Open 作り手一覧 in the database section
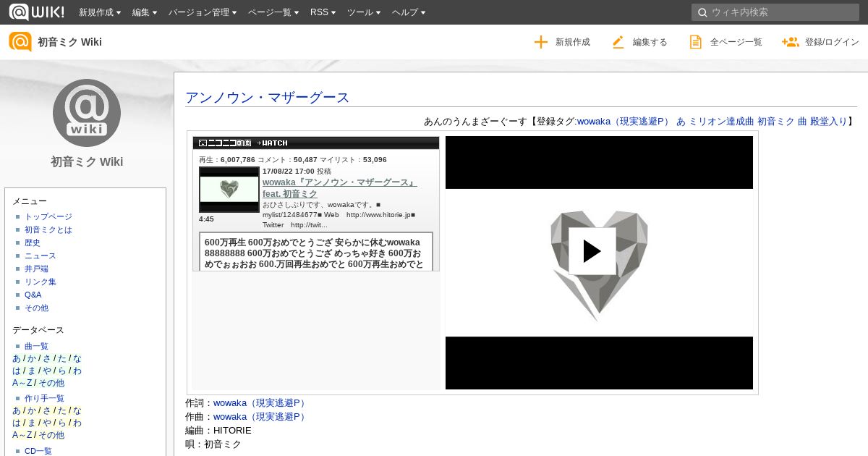This screenshot has width=868, height=456. coord(44,398)
